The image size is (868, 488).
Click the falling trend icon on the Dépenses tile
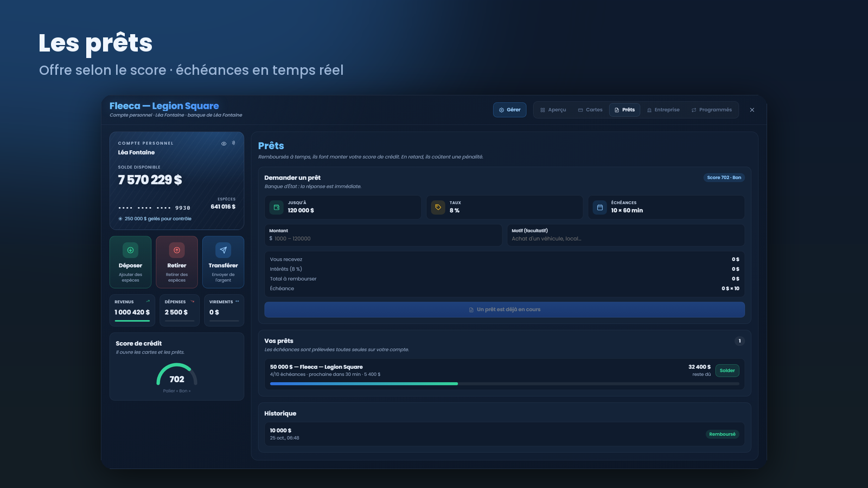192,301
